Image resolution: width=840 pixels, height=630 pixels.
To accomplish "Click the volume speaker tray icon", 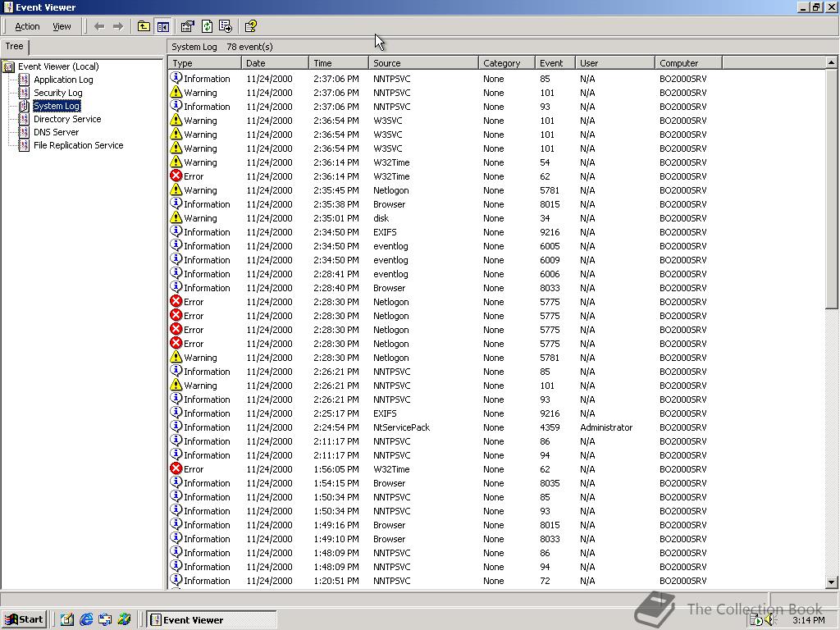I will [x=769, y=620].
